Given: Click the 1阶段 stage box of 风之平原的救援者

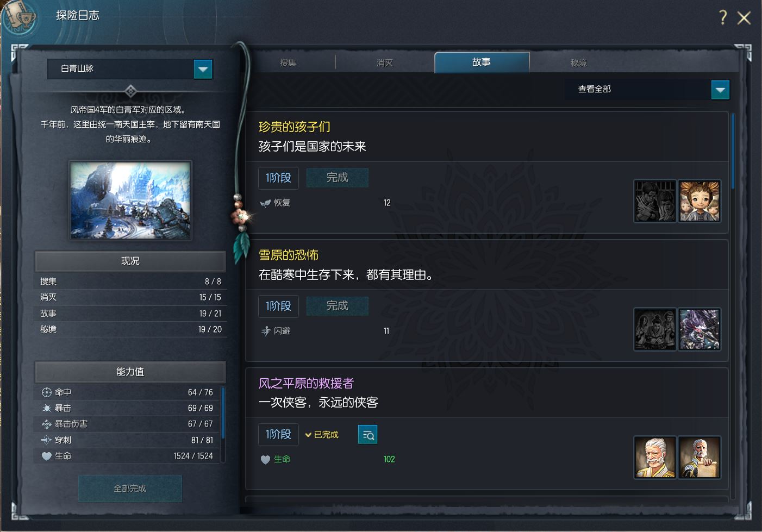Looking at the screenshot, I should point(278,434).
